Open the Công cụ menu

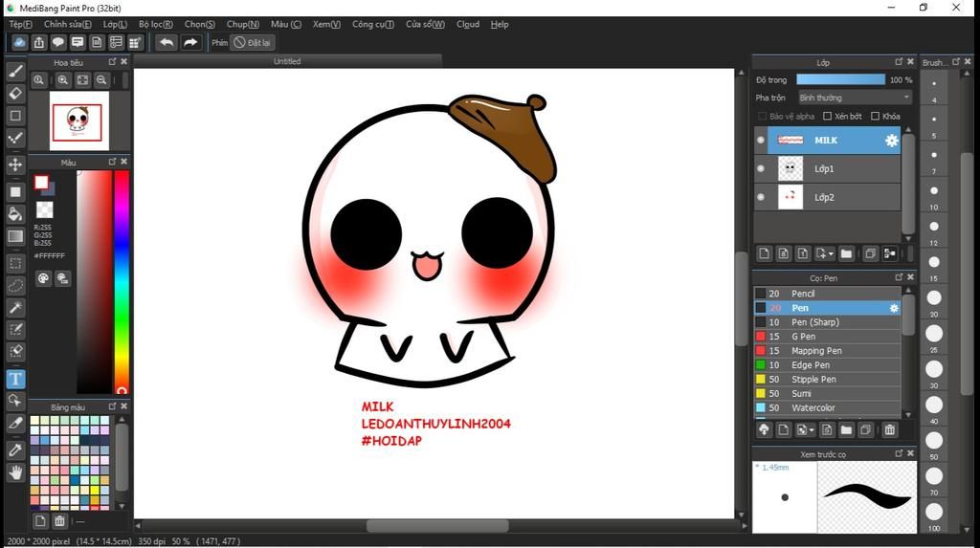373,24
